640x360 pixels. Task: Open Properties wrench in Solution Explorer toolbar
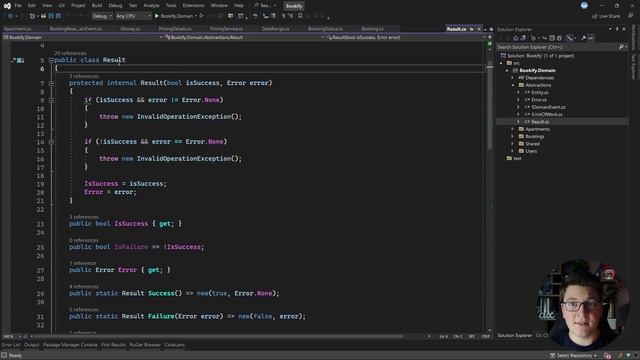click(x=583, y=38)
